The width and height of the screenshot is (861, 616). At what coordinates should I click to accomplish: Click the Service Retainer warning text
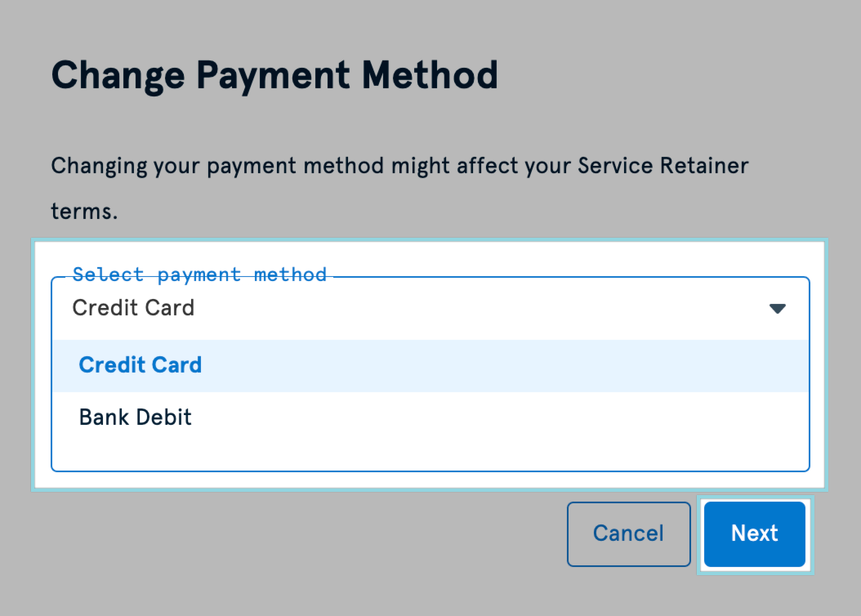coord(399,165)
